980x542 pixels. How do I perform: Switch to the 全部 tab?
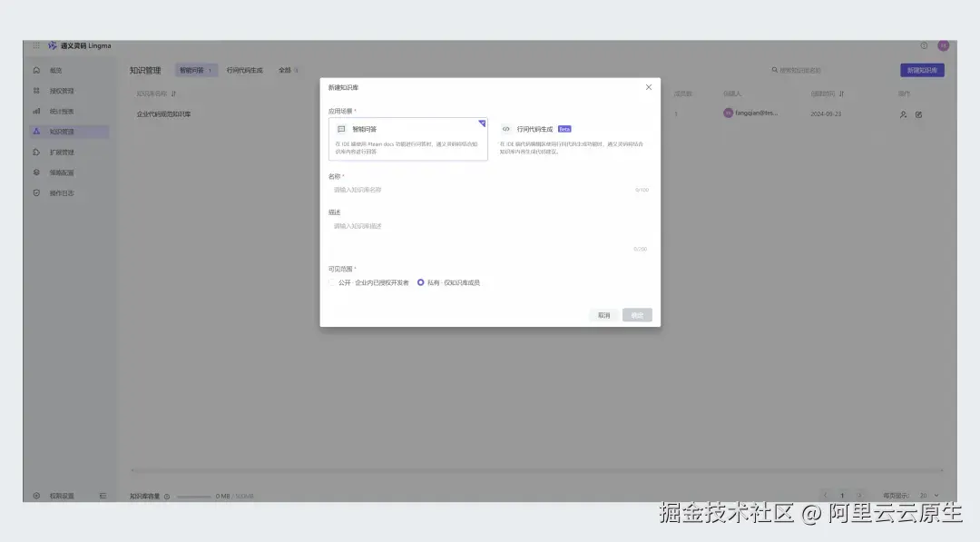[285, 69]
